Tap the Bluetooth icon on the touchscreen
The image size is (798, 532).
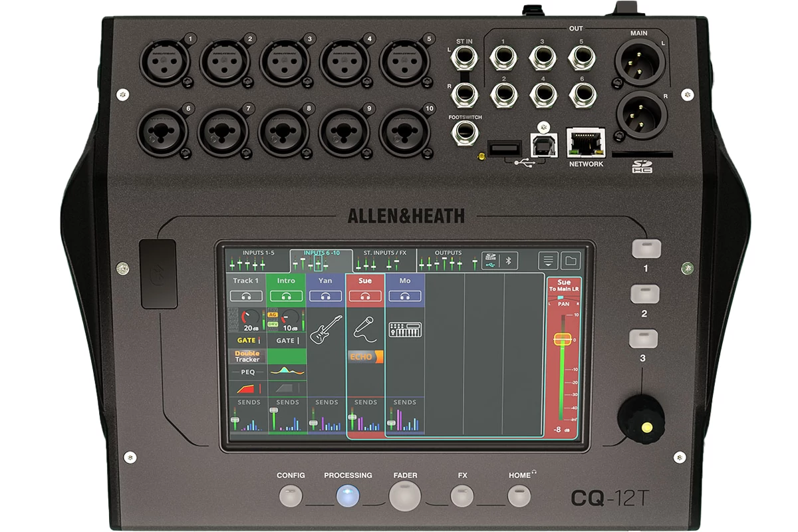(509, 261)
